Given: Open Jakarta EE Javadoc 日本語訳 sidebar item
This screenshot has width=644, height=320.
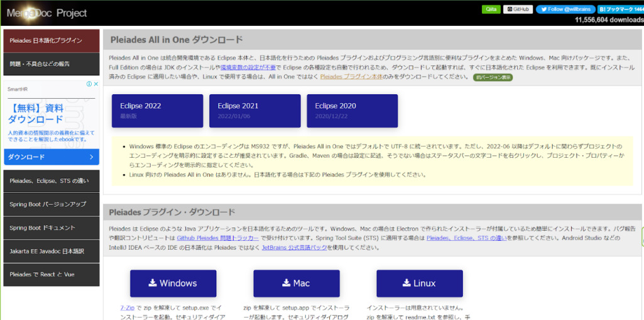Looking at the screenshot, I should click(x=52, y=251).
